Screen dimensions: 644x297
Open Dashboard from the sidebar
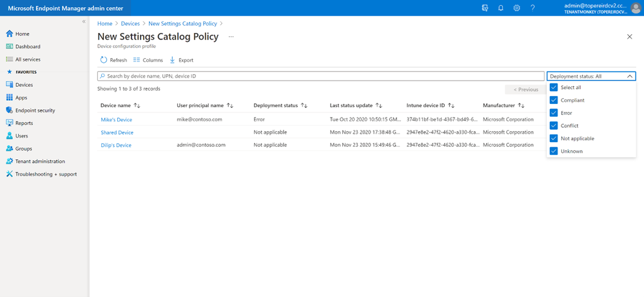pos(28,46)
